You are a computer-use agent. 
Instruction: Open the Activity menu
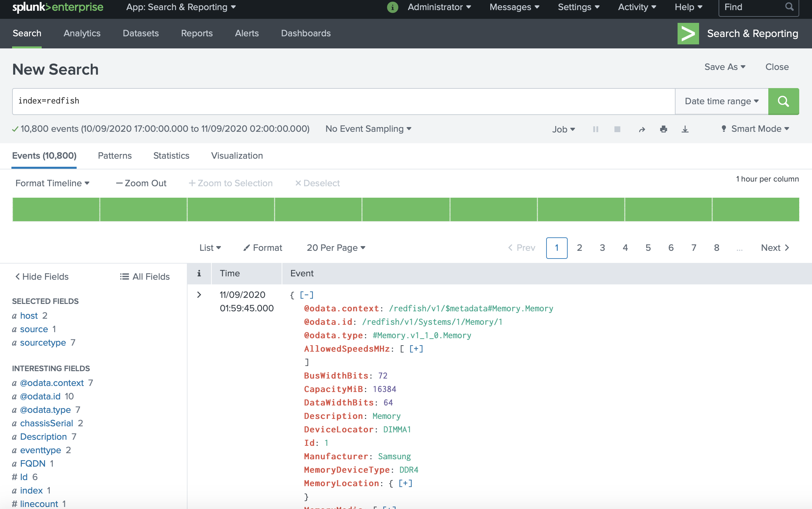[x=637, y=7]
